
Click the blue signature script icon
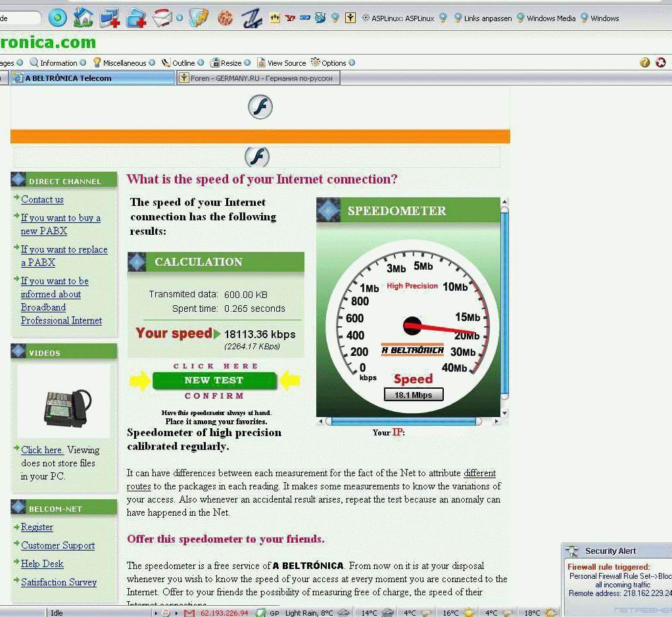(251, 18)
